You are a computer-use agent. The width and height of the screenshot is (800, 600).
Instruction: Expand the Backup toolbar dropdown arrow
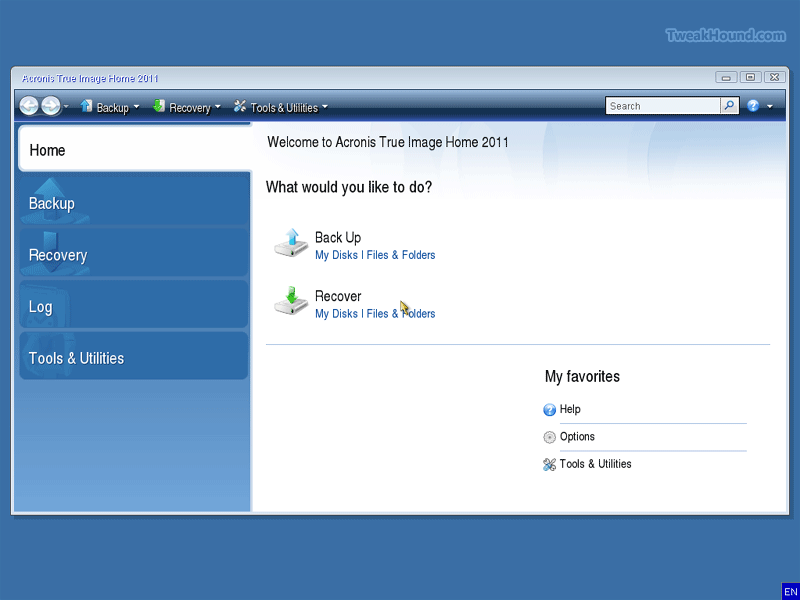136,107
